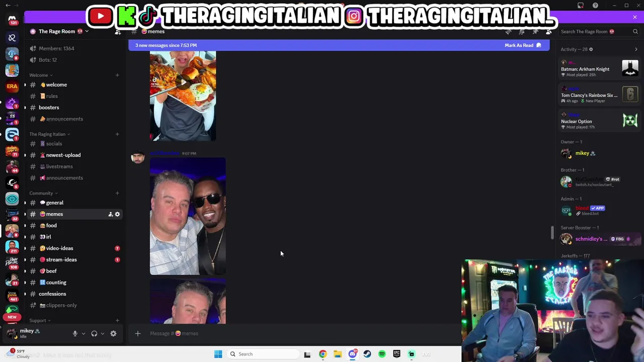This screenshot has width=644, height=362.
Task: Open File Explorer in Windows taskbar
Action: [x=338, y=354]
